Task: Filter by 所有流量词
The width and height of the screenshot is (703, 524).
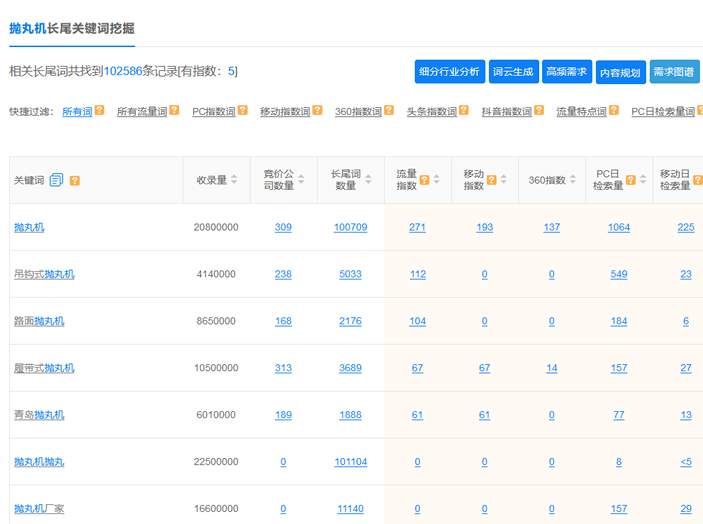Action: pyautogui.click(x=142, y=112)
